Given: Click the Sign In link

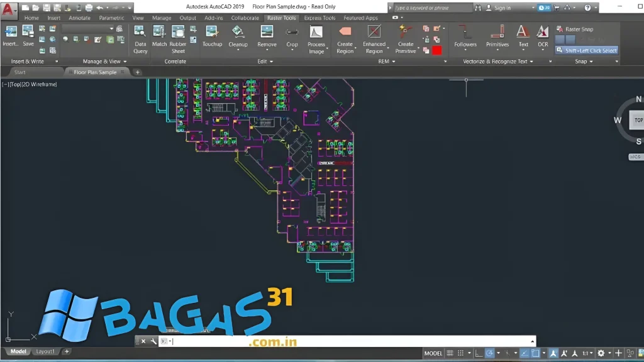Looking at the screenshot, I should point(502,8).
